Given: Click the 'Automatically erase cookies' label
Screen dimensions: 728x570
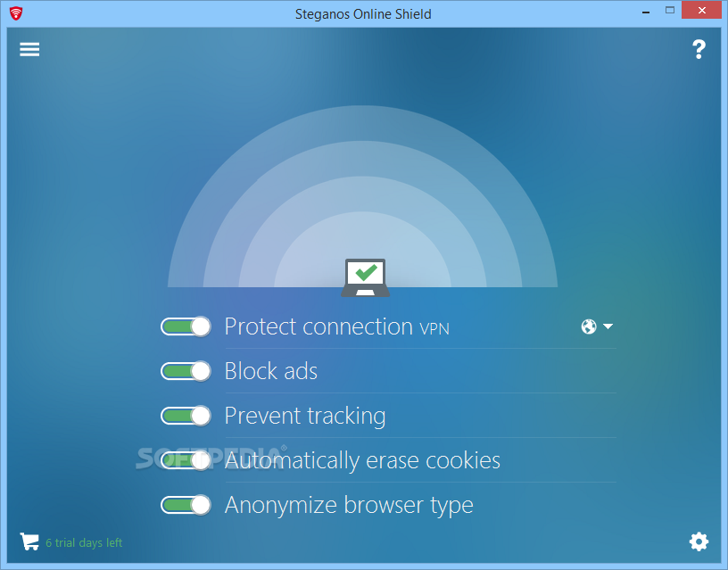Looking at the screenshot, I should coord(362,461).
